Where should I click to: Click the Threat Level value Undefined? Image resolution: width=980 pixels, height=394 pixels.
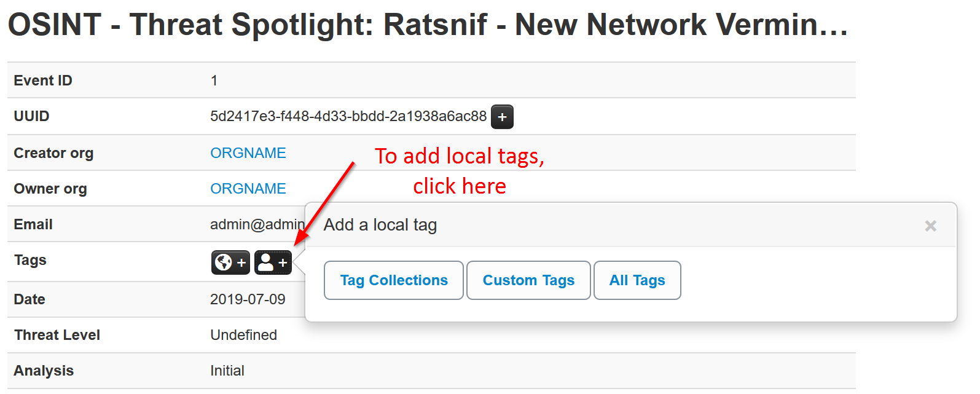(243, 335)
